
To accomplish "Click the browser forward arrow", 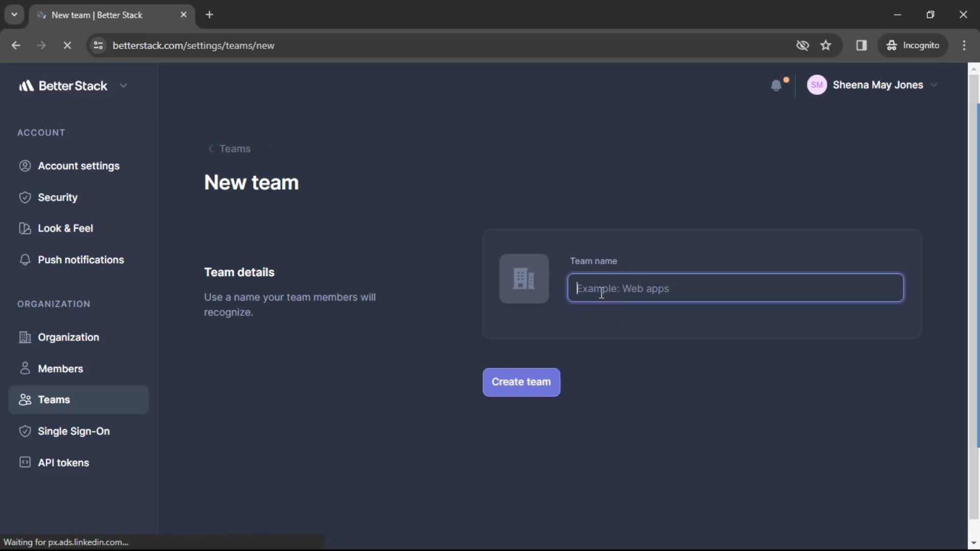I will pos(41,45).
